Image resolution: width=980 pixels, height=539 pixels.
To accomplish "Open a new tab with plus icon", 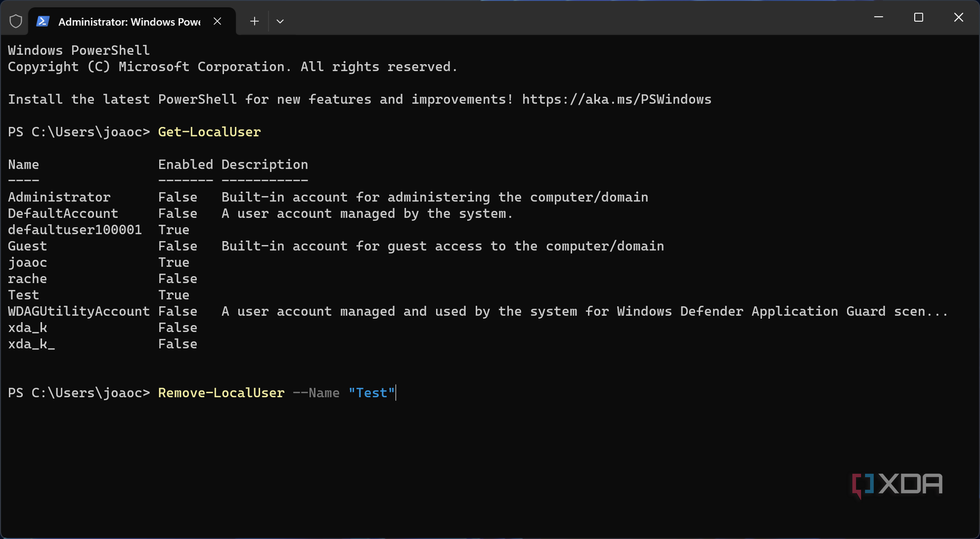I will point(254,21).
